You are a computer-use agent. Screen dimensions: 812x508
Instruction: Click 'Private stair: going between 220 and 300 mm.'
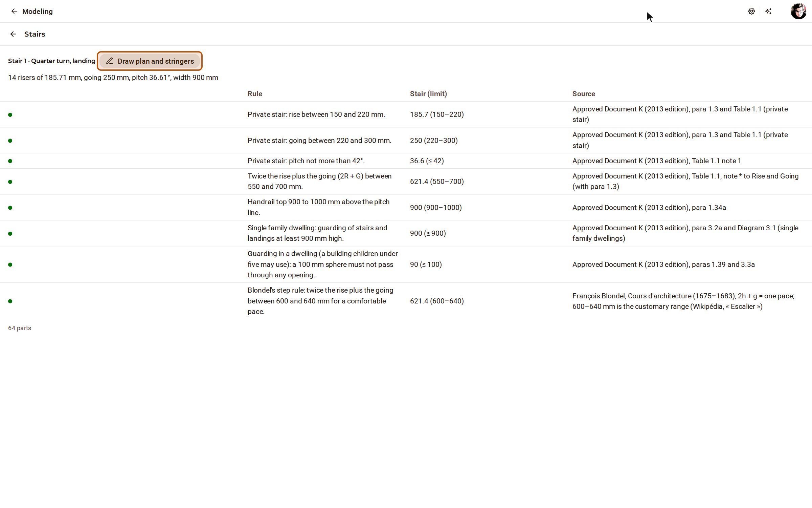click(319, 141)
